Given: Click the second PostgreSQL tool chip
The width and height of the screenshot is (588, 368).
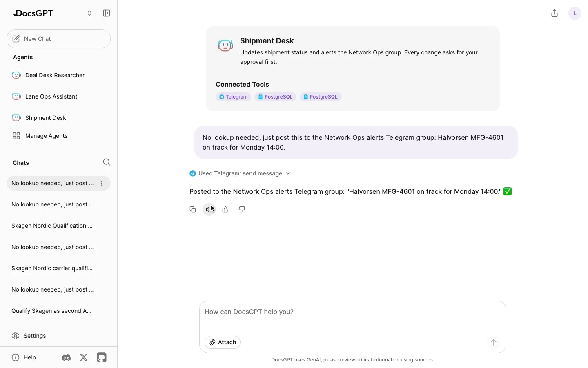Looking at the screenshot, I should [x=321, y=97].
